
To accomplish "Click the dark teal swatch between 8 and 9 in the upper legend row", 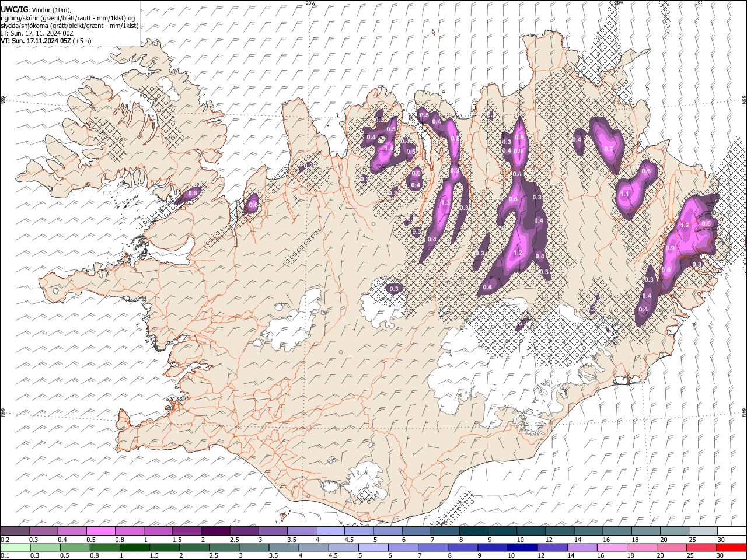I will 473,531.
